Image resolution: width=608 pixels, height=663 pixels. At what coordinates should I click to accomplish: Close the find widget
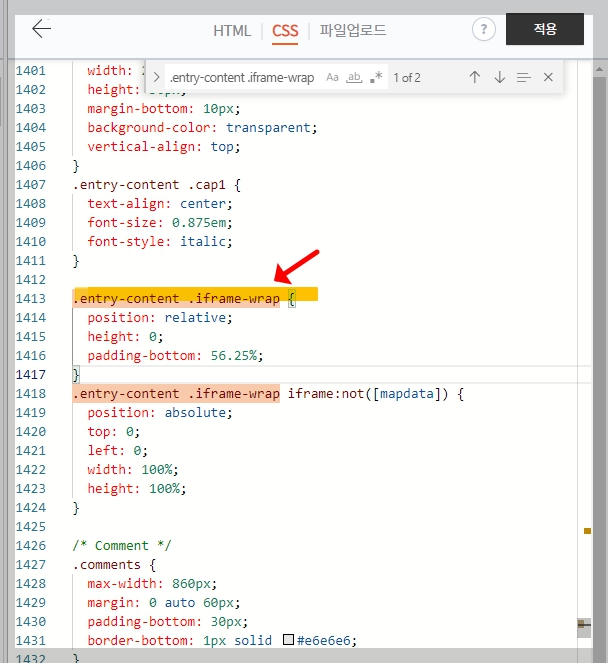click(548, 77)
